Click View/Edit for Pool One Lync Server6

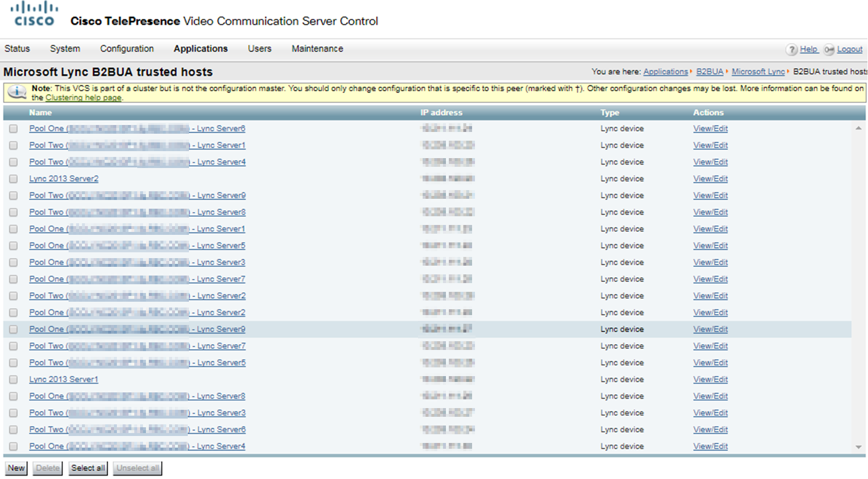pos(710,128)
